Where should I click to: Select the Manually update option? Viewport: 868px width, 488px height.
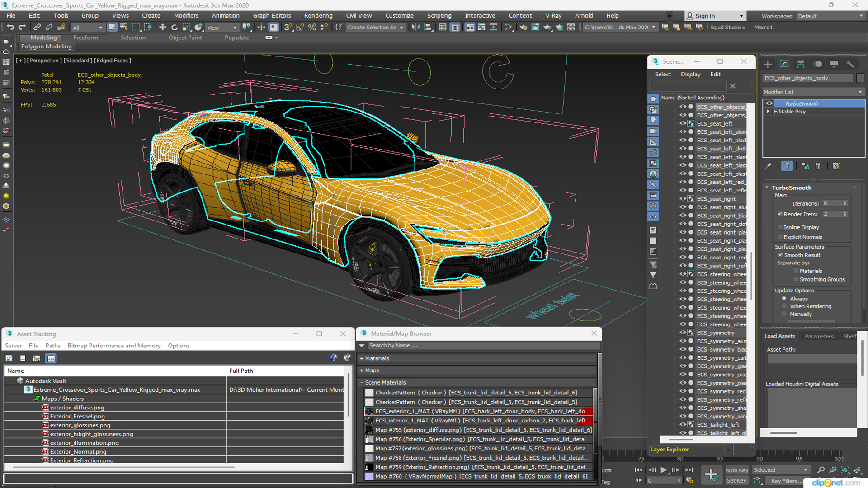(x=784, y=314)
